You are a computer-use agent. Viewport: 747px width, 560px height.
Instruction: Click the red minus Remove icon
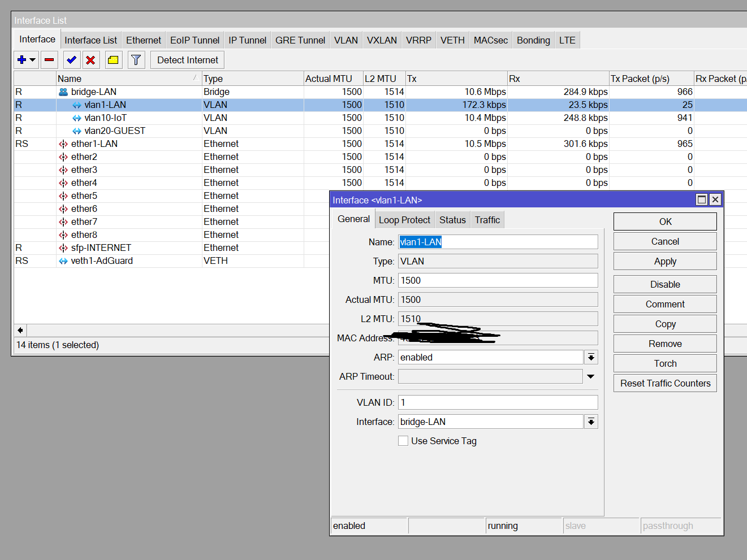[x=49, y=60]
